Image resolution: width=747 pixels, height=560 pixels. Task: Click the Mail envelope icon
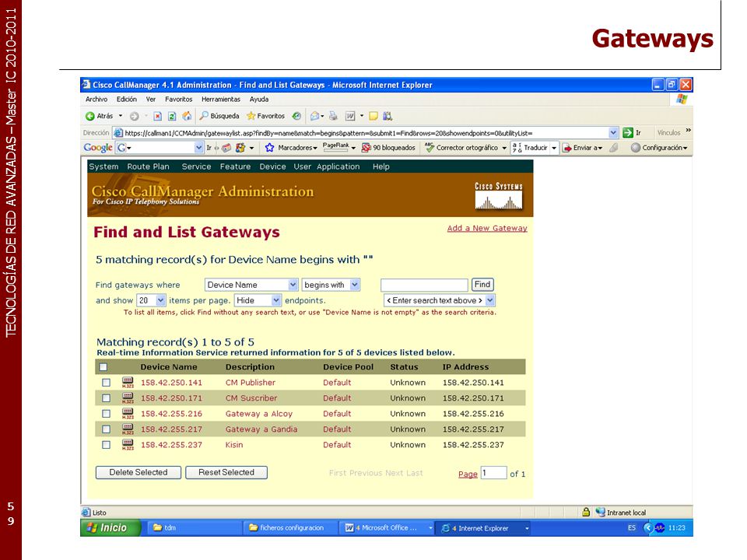click(314, 116)
